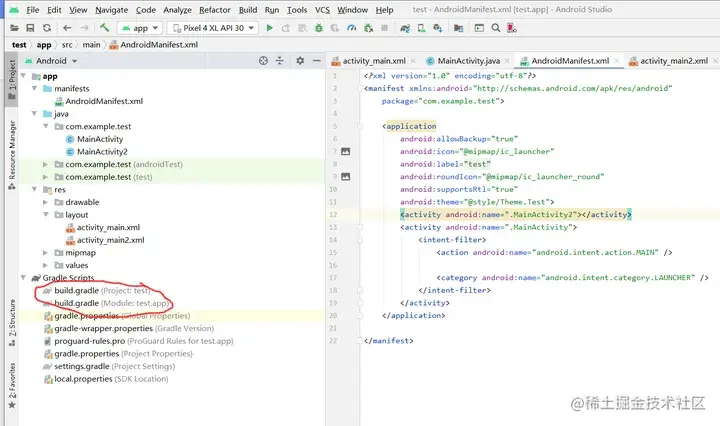Navigate back with the left arrow icon
This screenshot has height=426, width=720.
click(x=67, y=28)
